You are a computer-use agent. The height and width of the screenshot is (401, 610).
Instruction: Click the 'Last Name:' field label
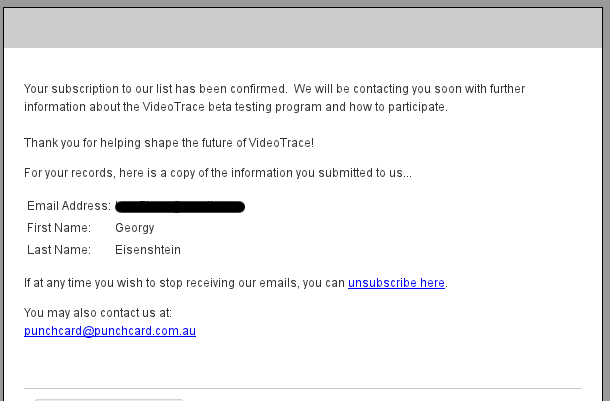coord(59,249)
